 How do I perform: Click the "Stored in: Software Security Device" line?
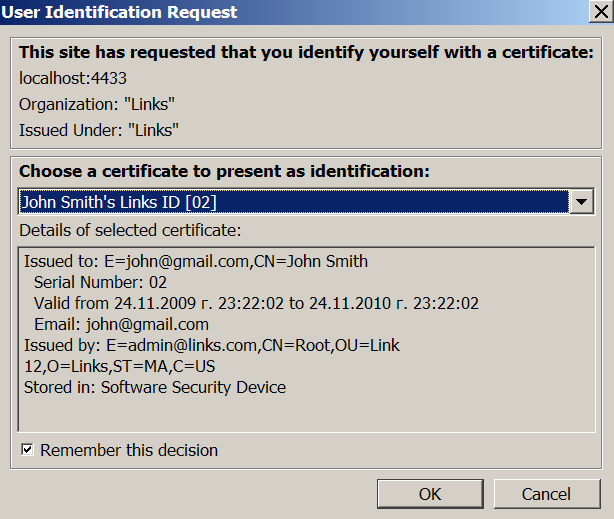(x=155, y=387)
